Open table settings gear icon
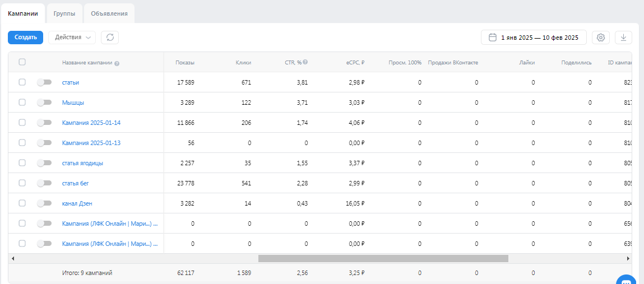The width and height of the screenshot is (644, 284). [601, 38]
